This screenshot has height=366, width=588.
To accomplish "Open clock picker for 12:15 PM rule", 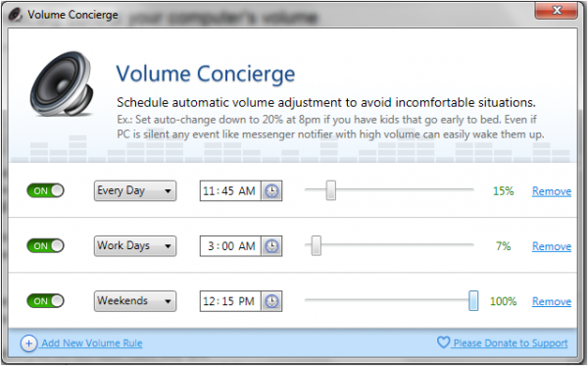I will pos(271,301).
